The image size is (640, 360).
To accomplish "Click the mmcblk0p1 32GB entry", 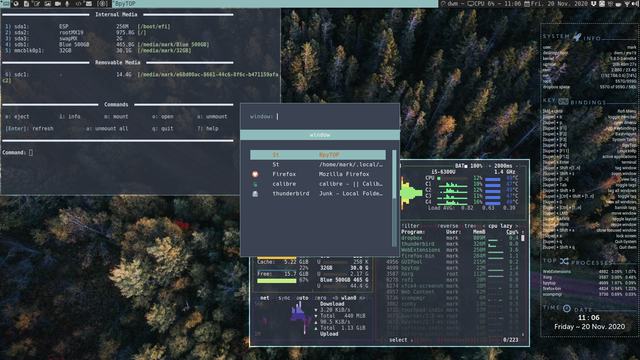I will [x=98, y=51].
